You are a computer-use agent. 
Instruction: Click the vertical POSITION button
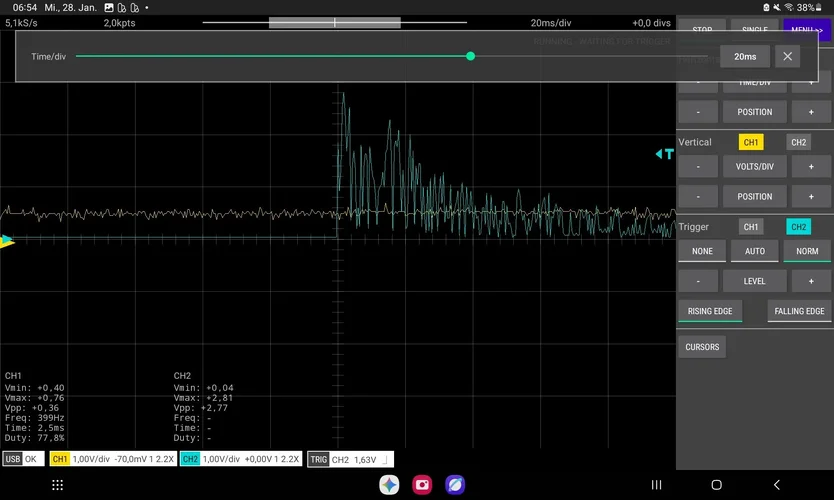coord(754,197)
